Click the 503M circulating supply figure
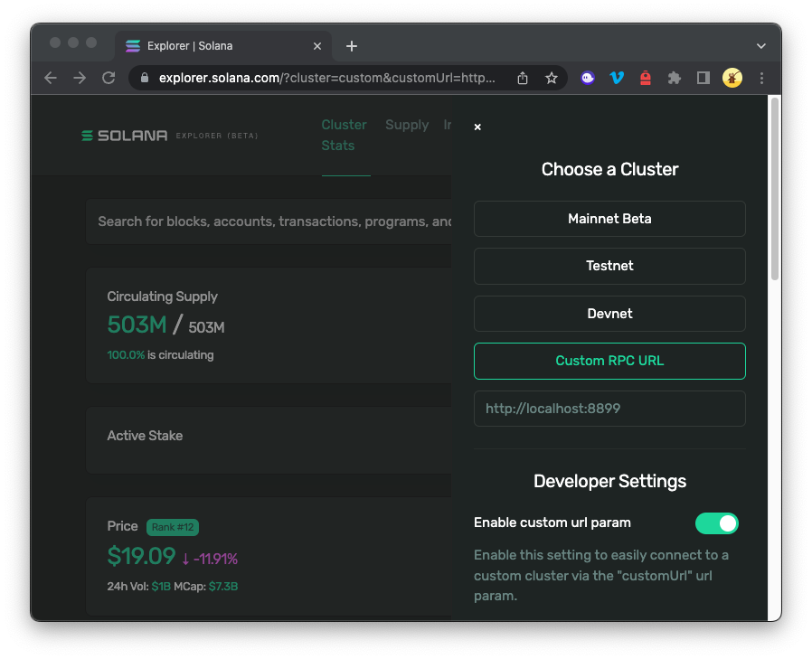812x659 pixels. 137,325
